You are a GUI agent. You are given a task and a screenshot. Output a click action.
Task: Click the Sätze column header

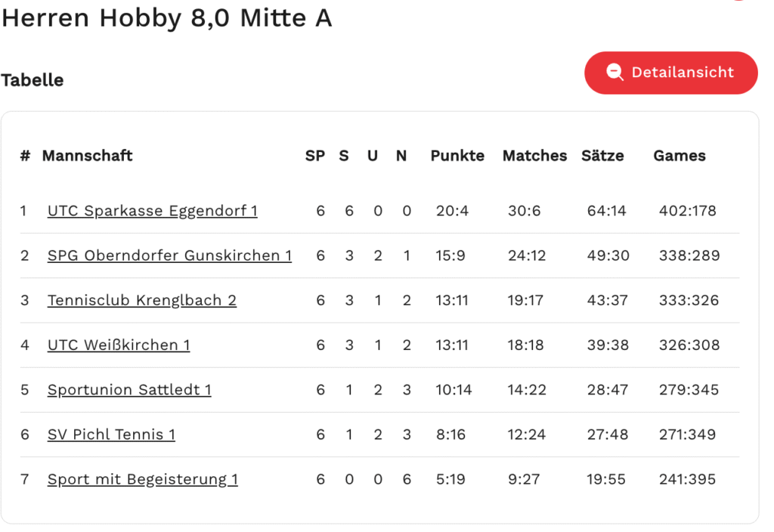(602, 156)
